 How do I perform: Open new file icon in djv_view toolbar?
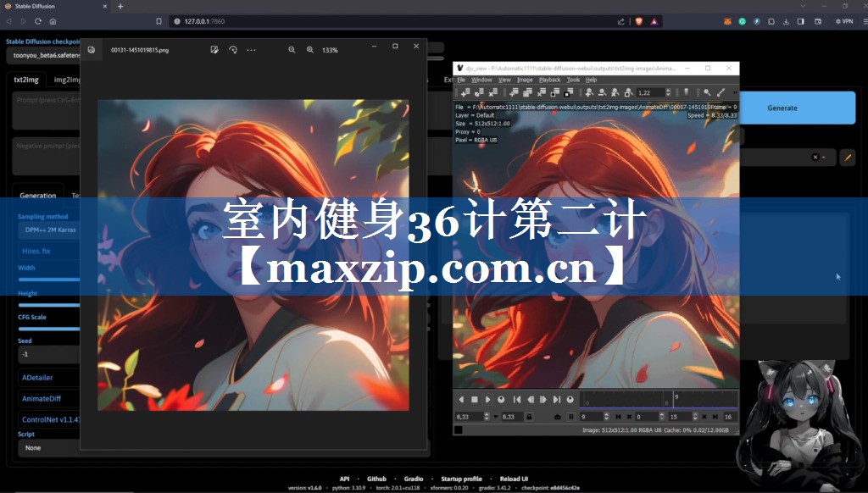click(465, 92)
